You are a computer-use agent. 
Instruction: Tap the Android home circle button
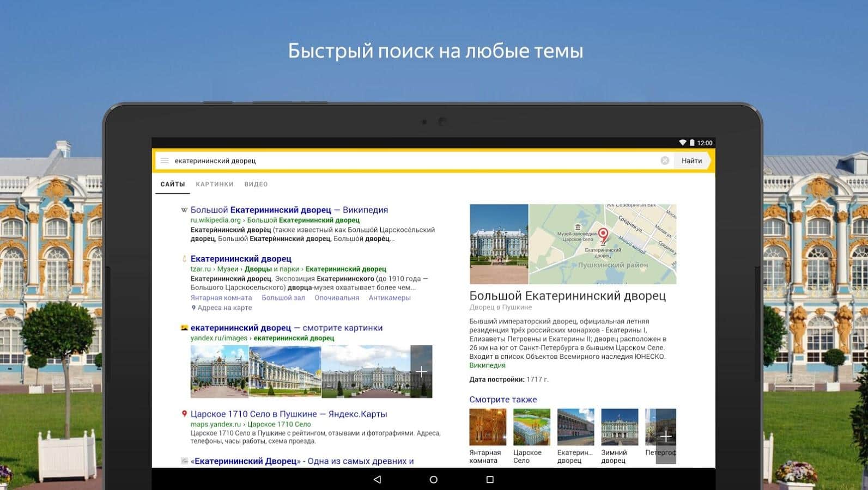(x=434, y=480)
